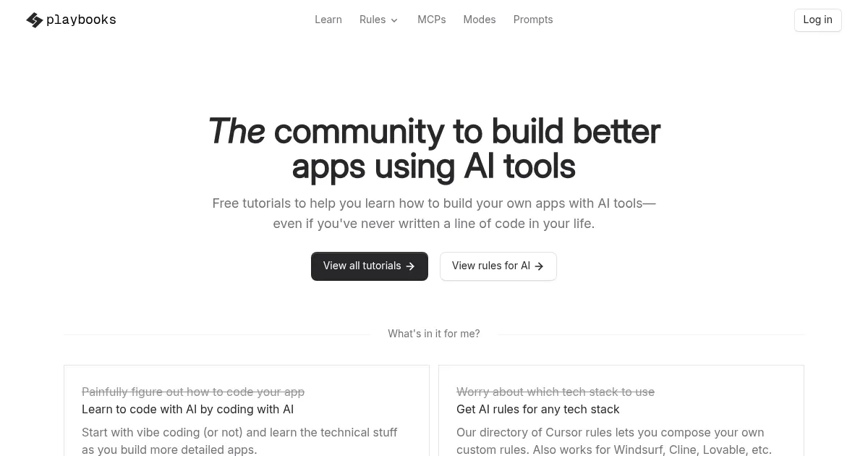Click the playbooks wordmark text
This screenshot has height=456, width=868.
(x=81, y=20)
